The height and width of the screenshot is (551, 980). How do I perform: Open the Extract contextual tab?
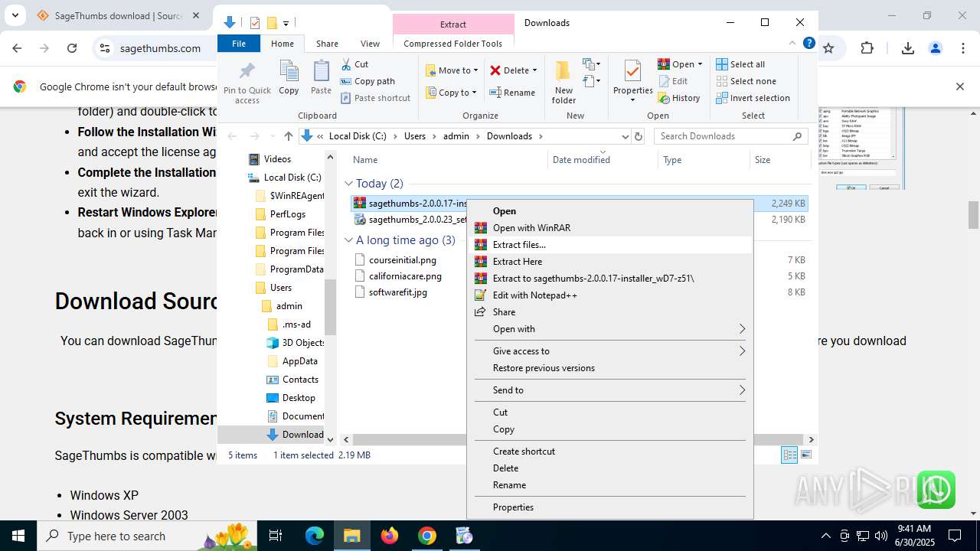coord(453,24)
